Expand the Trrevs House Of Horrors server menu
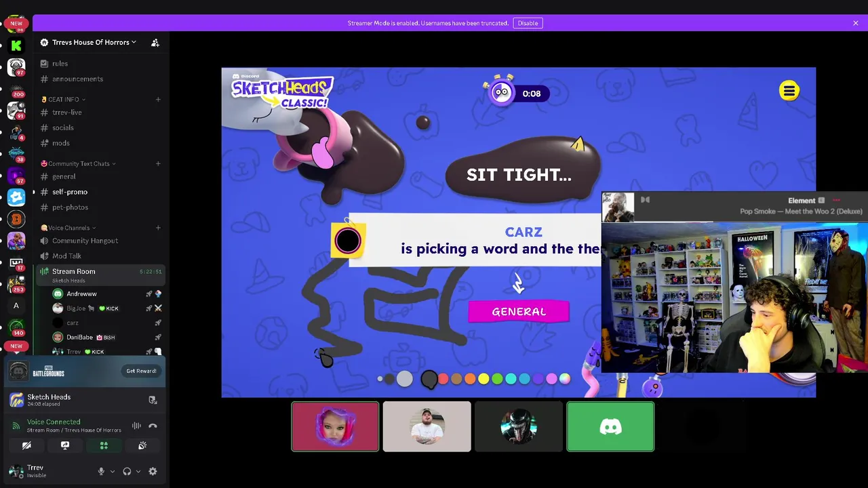 tap(94, 42)
